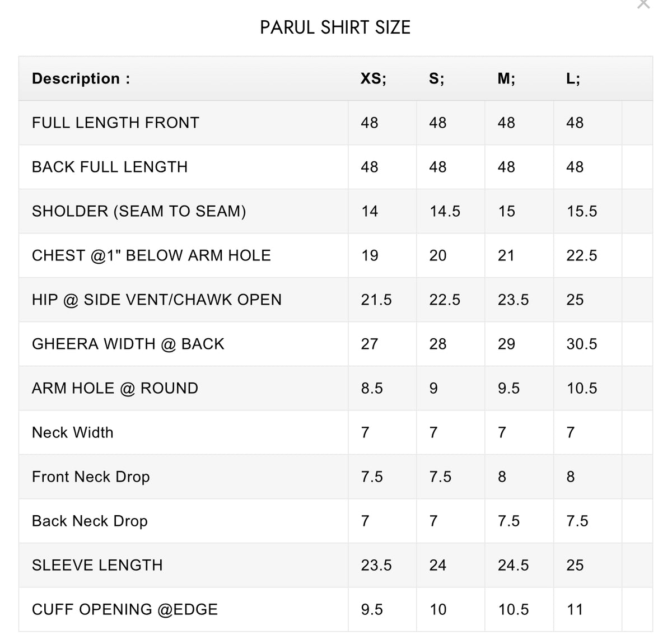Image resolution: width=672 pixels, height=644 pixels.
Task: Click the L chest value 22.5
Action: point(581,255)
